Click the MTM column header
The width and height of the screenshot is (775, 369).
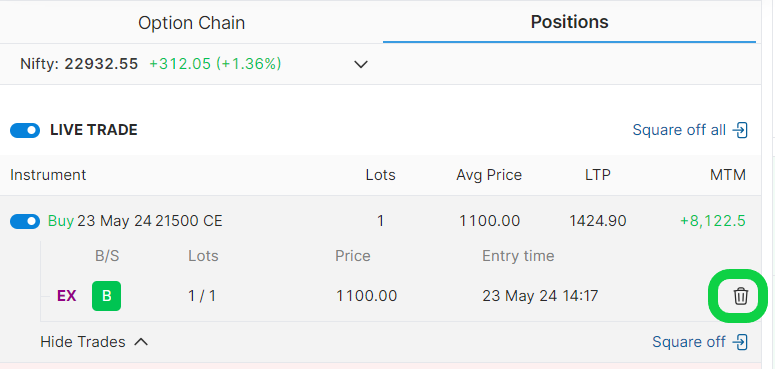point(728,175)
